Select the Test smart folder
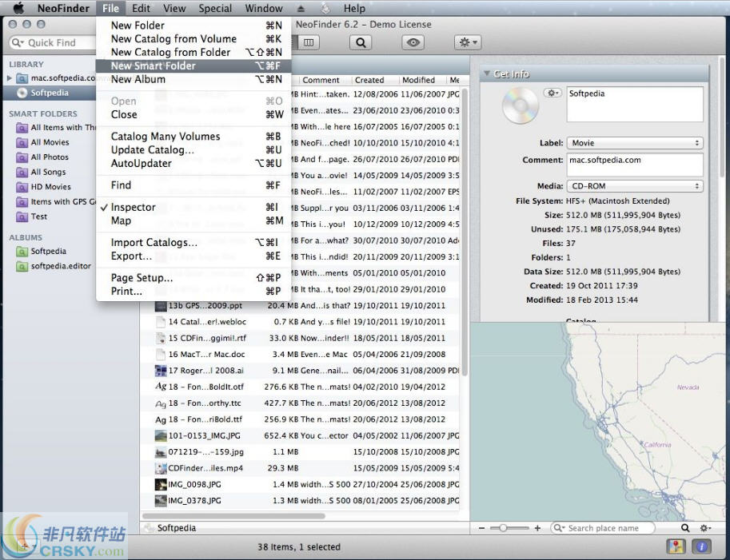The image size is (730, 560). point(38,216)
